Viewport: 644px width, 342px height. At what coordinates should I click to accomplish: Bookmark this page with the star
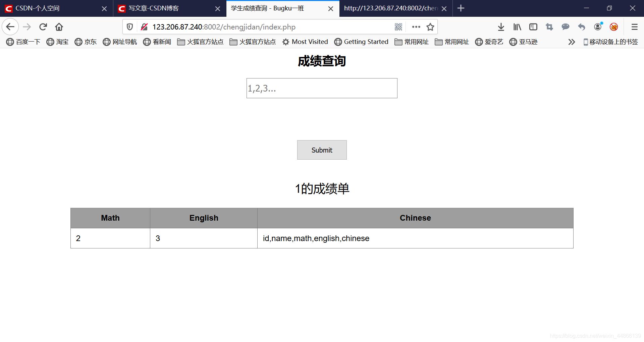(430, 27)
